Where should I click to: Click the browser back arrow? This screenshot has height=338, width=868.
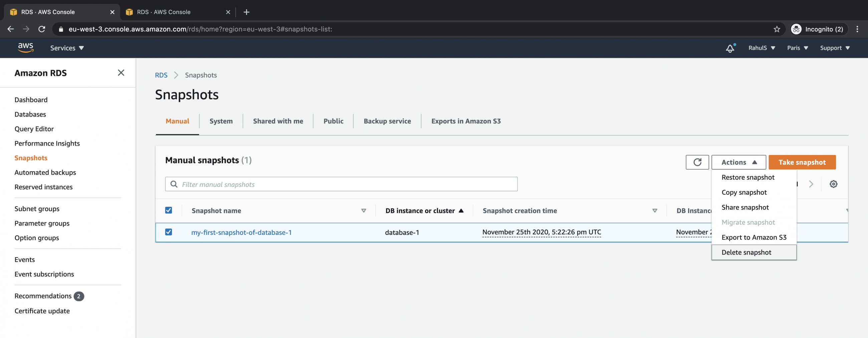pos(10,29)
